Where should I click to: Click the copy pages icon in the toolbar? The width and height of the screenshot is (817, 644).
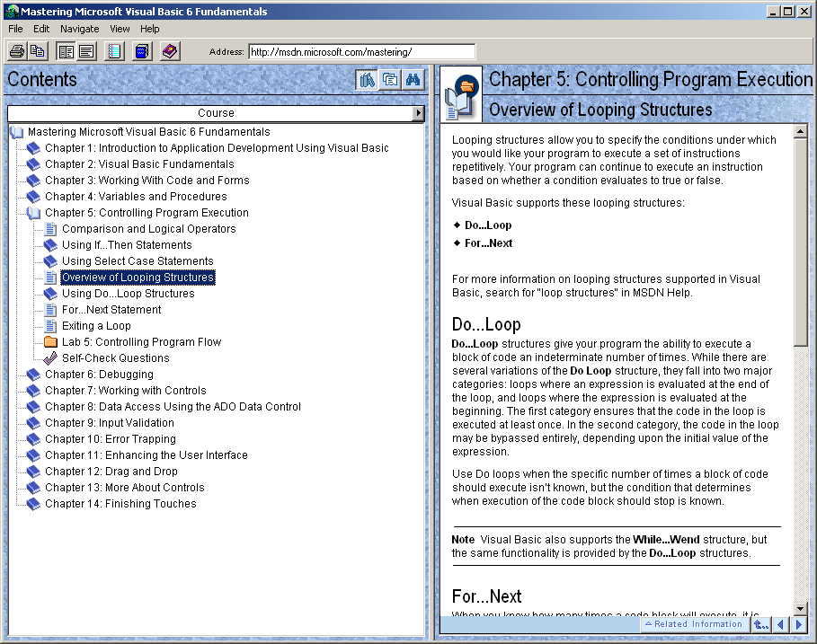pyautogui.click(x=38, y=51)
